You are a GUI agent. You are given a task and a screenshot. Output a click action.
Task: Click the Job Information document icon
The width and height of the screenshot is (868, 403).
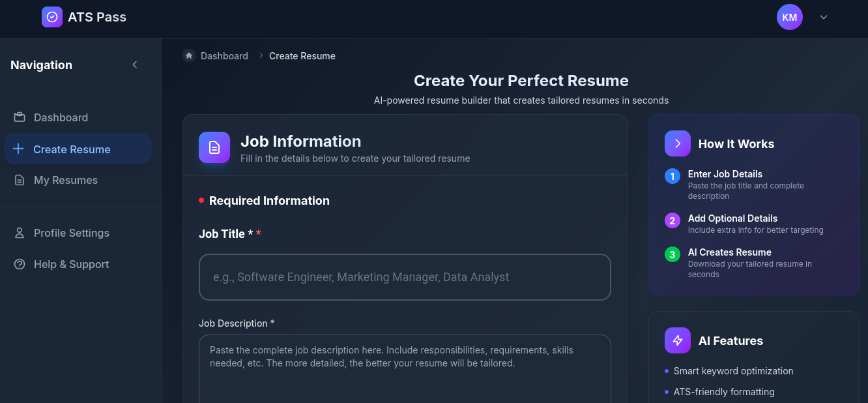click(214, 147)
